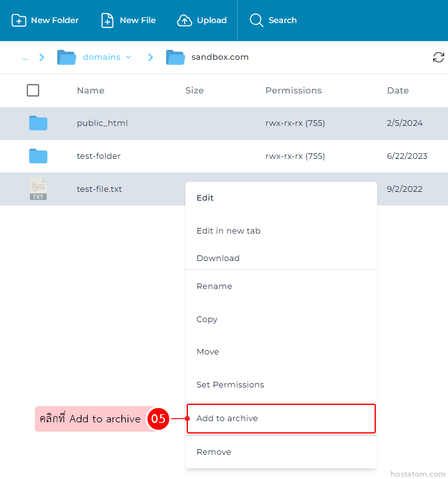Viewport: 448px width, 479px height.
Task: Expand the domains breadcrumb dropdown
Action: pyautogui.click(x=129, y=57)
